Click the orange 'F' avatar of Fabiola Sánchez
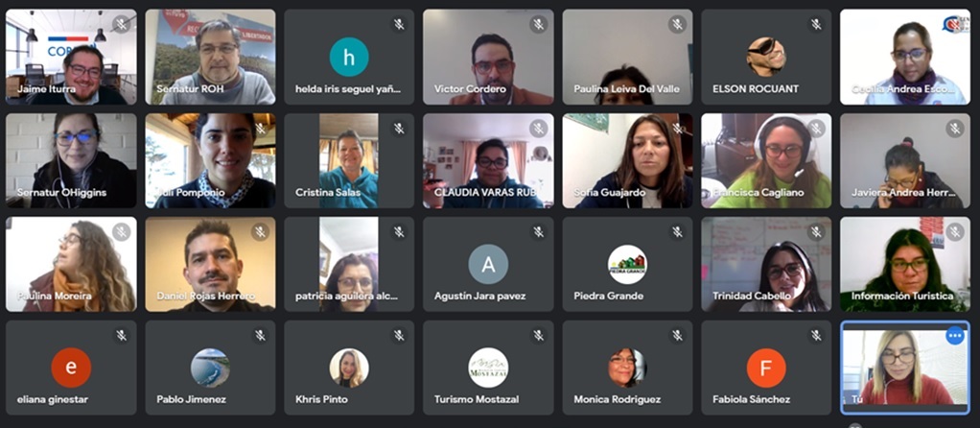The height and width of the screenshot is (428, 980). (x=766, y=368)
